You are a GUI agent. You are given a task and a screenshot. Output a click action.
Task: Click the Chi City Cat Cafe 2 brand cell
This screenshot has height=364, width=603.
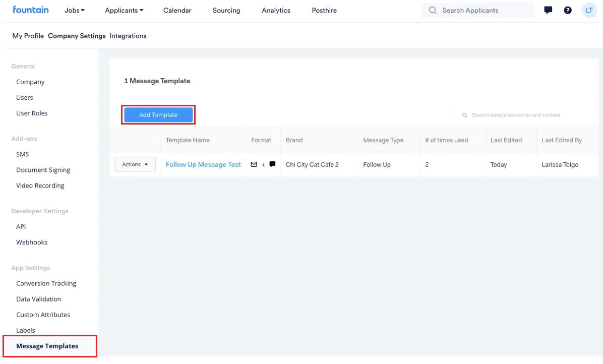312,164
